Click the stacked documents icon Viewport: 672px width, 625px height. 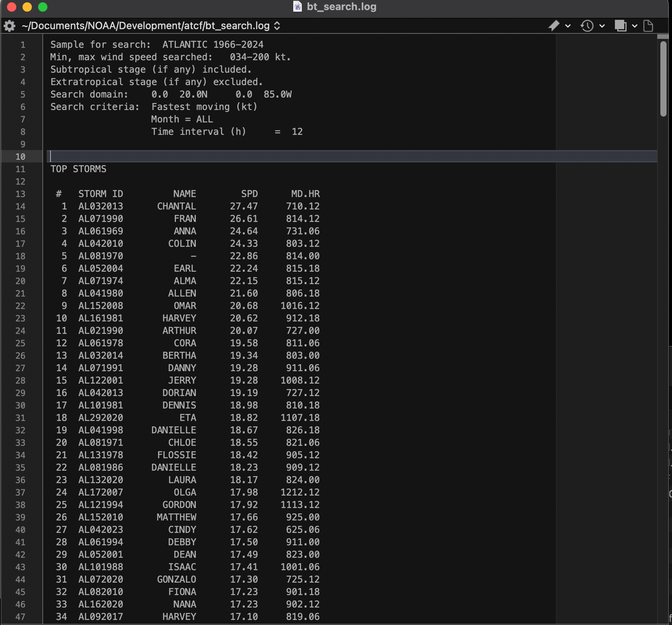click(620, 26)
